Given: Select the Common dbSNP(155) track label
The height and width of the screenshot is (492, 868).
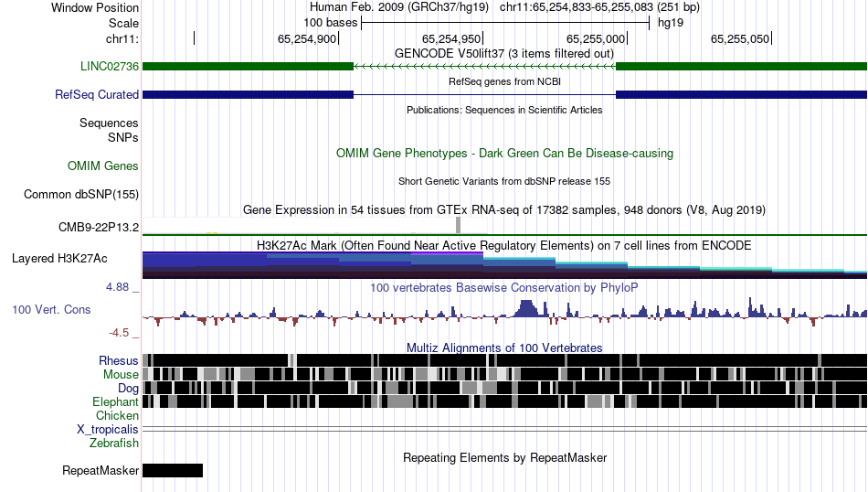Looking at the screenshot, I should point(81,195).
